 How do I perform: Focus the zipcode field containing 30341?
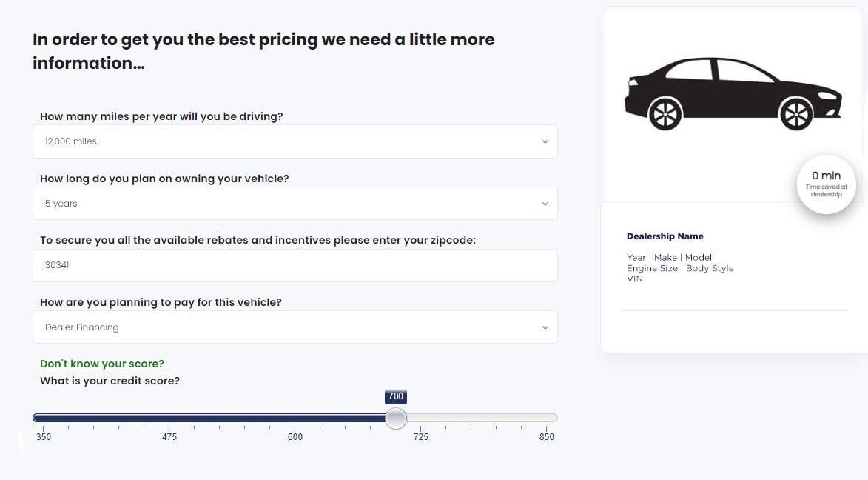pyautogui.click(x=295, y=265)
